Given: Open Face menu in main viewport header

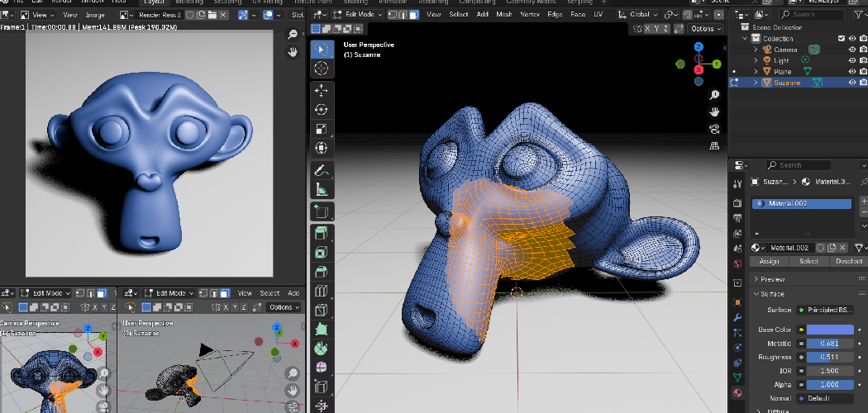Looking at the screenshot, I should [577, 14].
